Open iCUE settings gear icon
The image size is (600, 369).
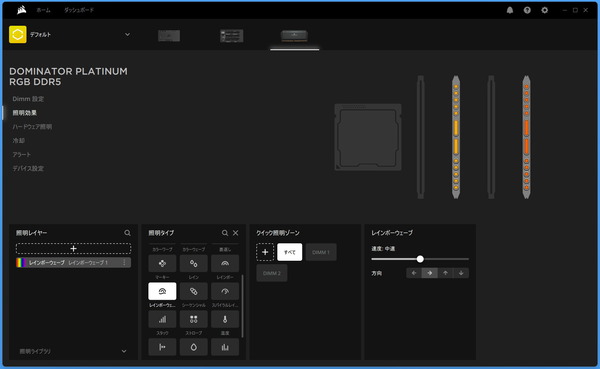point(545,10)
